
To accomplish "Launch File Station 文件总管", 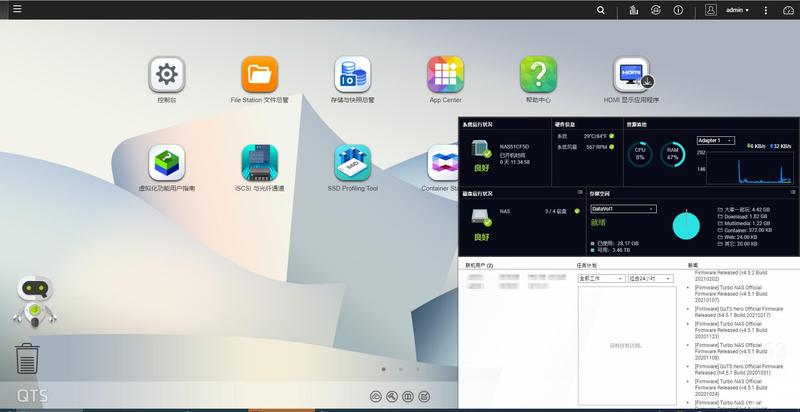I will (260, 74).
